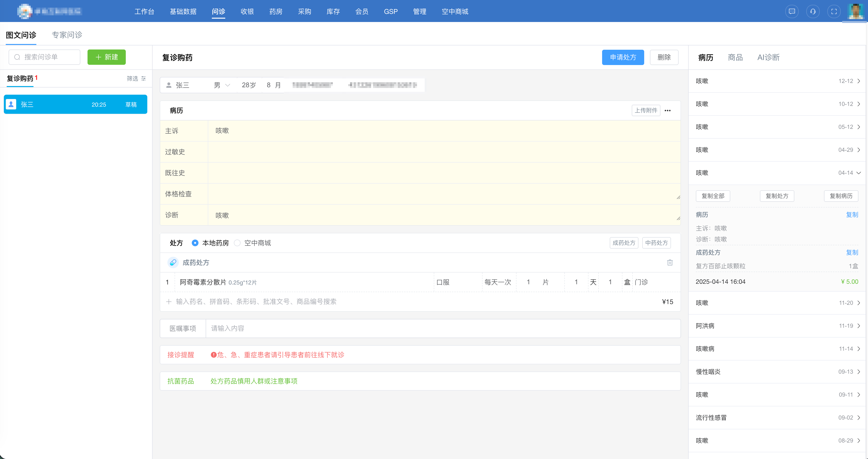Delete the 成药处方 with trash icon

tap(670, 262)
